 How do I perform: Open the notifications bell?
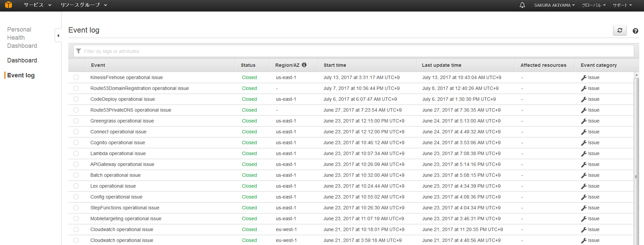522,5
